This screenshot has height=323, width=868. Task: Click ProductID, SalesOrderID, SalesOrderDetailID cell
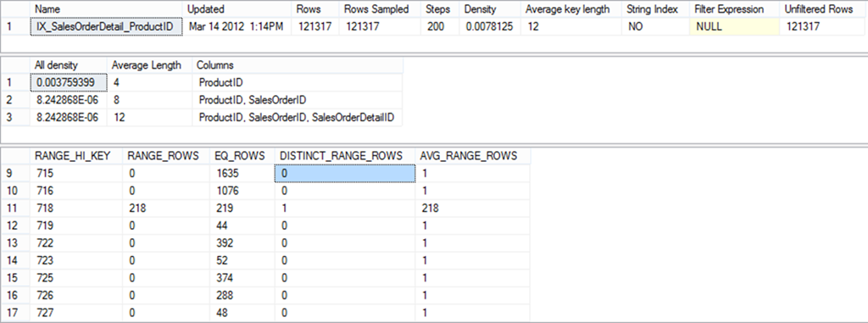coord(298,118)
